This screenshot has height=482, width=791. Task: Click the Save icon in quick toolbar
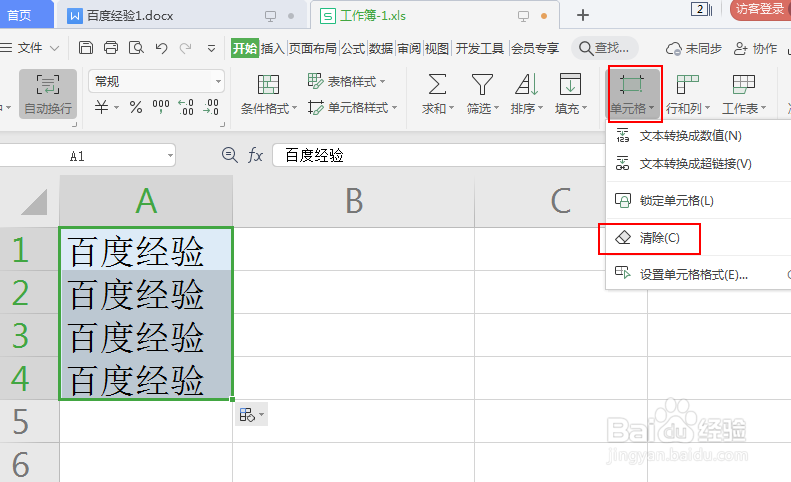tap(86, 48)
